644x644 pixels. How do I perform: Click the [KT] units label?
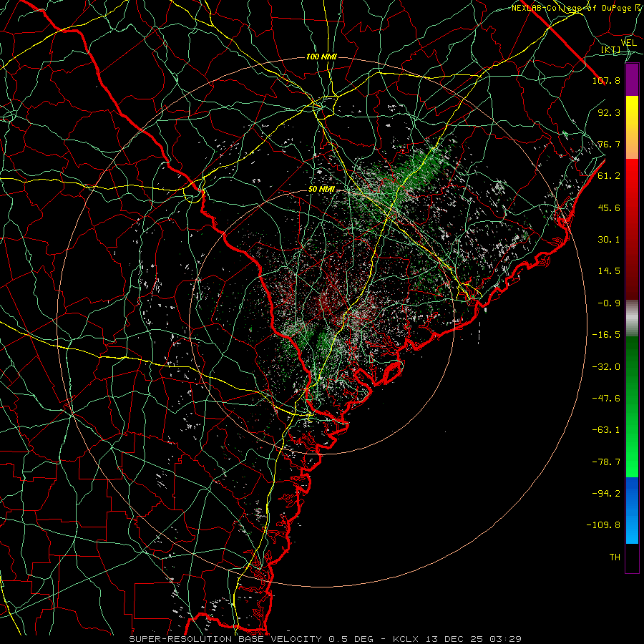(x=611, y=50)
